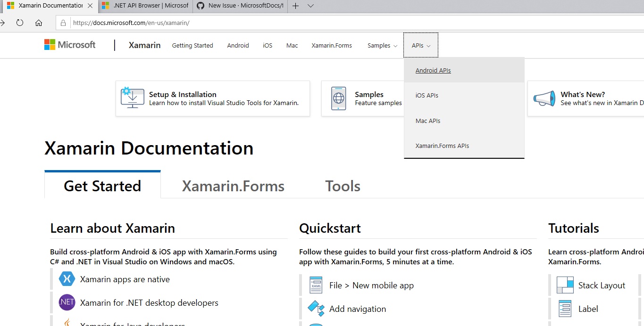Click the XAML file icon
The height and width of the screenshot is (326, 644).
[316, 285]
